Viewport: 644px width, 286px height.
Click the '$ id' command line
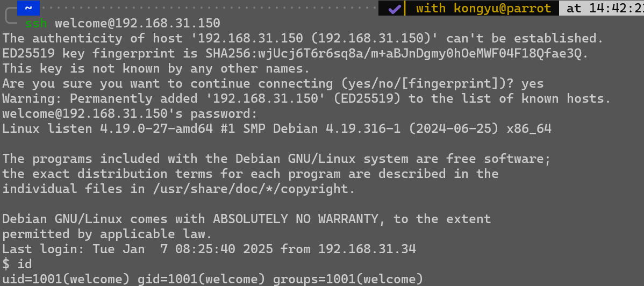tap(17, 264)
